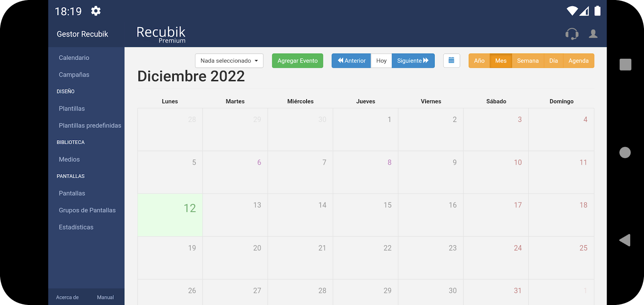644x305 pixels.
Task: Jump to today with Hoy
Action: pyautogui.click(x=381, y=61)
